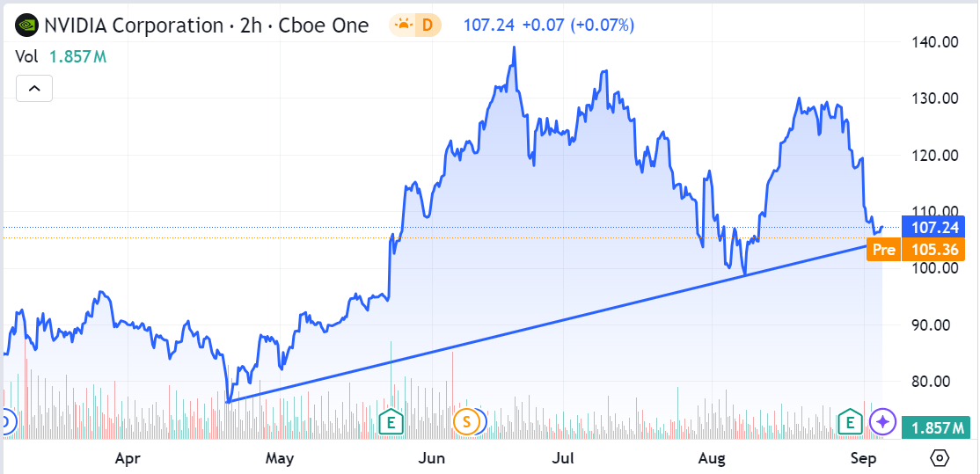
Task: Click the orange D data-status badge
Action: point(428,26)
